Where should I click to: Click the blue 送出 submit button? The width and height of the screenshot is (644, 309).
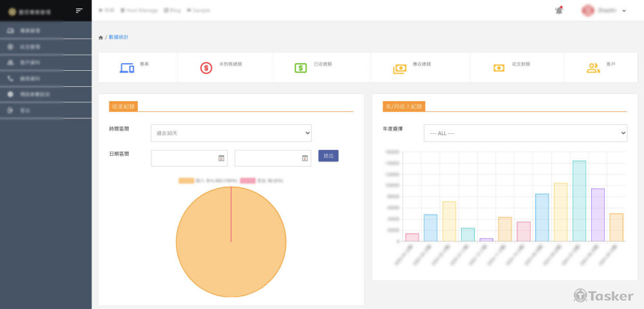[328, 156]
